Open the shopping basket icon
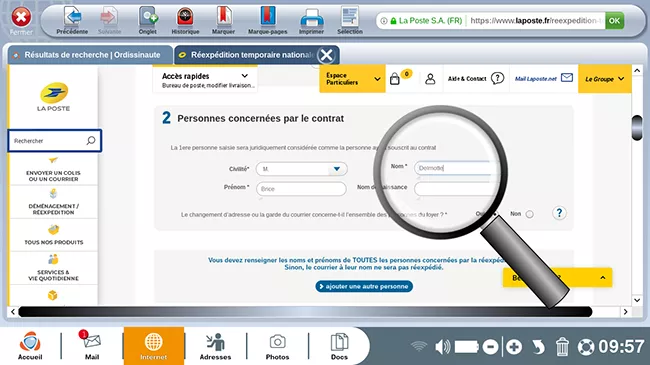 click(395, 78)
